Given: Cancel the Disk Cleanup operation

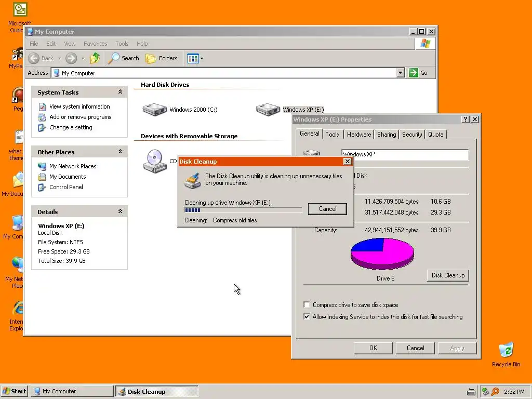Looking at the screenshot, I should coord(327,209).
